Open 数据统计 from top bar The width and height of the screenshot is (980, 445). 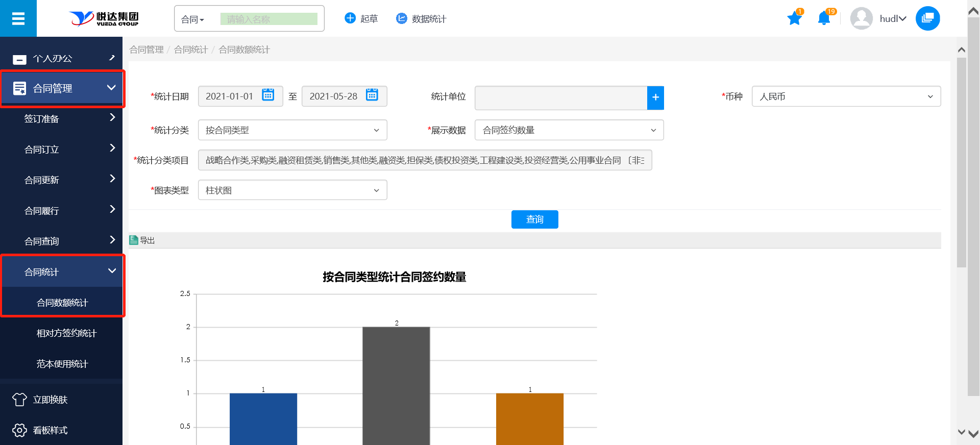tap(421, 19)
